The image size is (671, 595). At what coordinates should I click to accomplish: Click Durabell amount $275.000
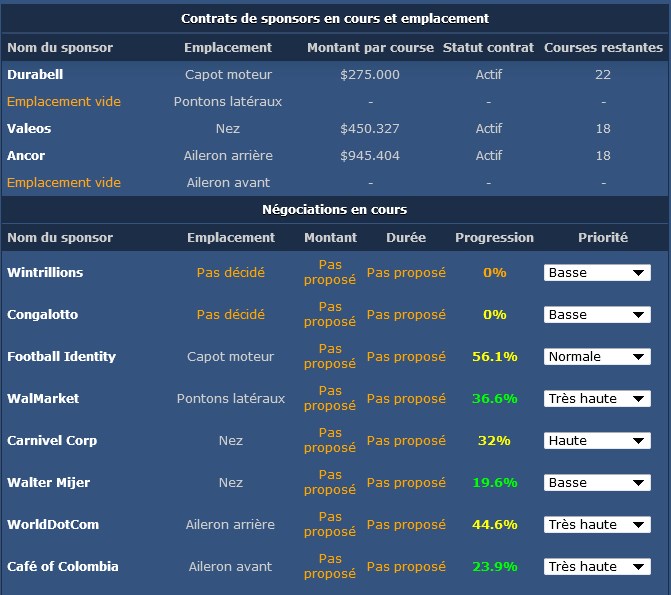370,74
